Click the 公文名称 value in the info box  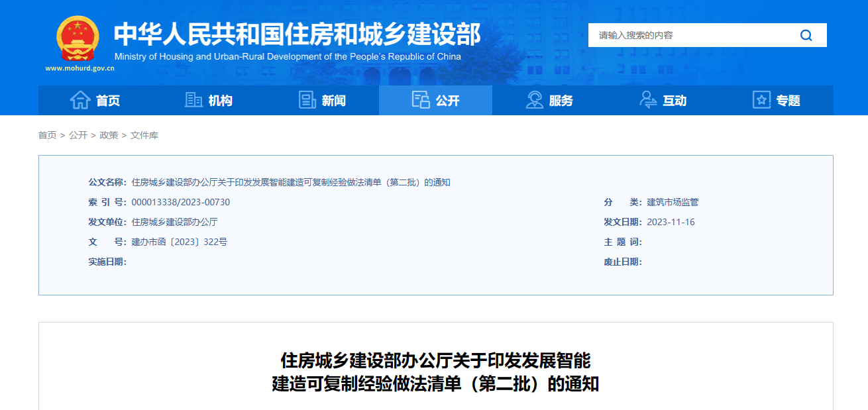pyautogui.click(x=291, y=182)
